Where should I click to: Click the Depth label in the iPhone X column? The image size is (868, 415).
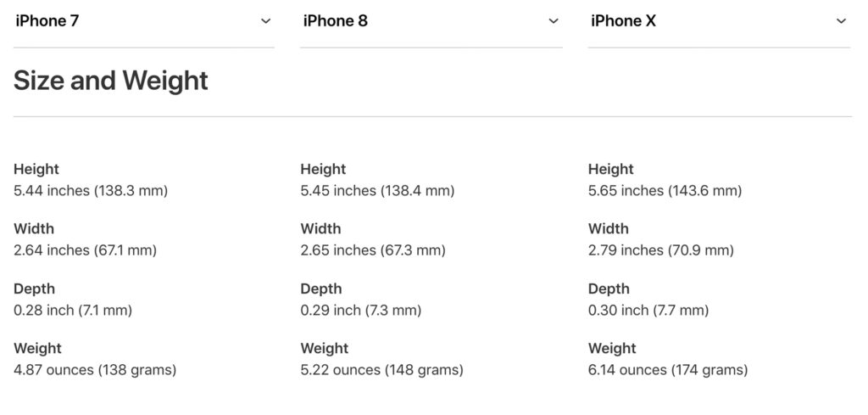click(609, 289)
